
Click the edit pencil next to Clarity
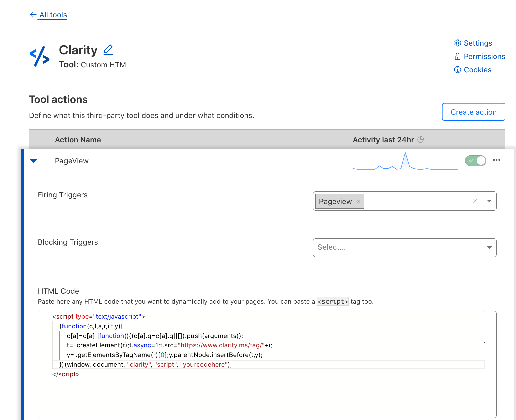pyautogui.click(x=108, y=49)
